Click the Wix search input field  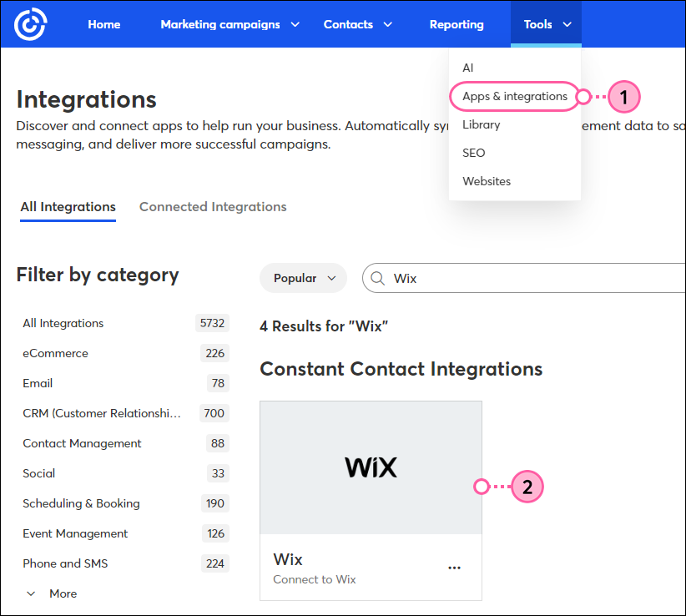pos(525,278)
